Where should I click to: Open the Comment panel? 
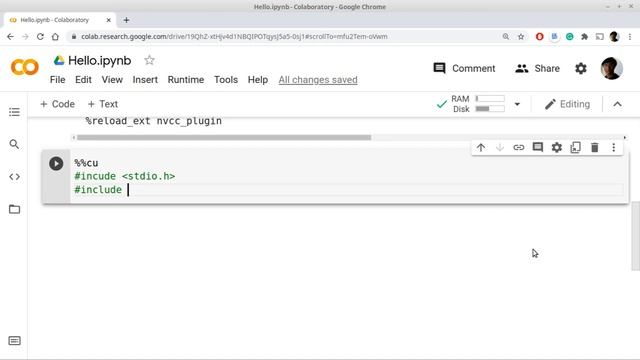464,68
